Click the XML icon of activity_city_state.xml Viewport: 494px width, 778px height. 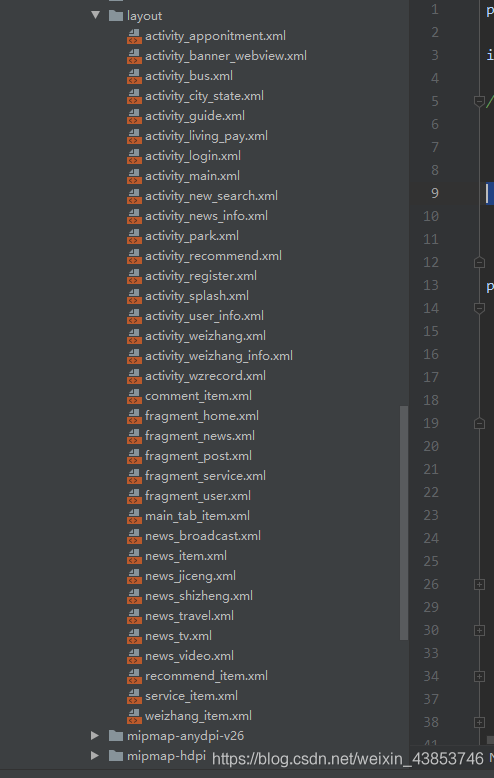(134, 96)
